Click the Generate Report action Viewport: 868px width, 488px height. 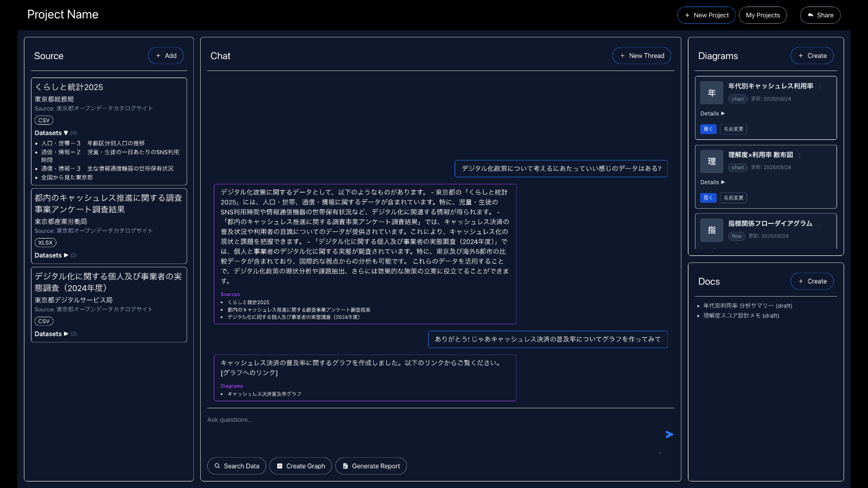point(371,466)
